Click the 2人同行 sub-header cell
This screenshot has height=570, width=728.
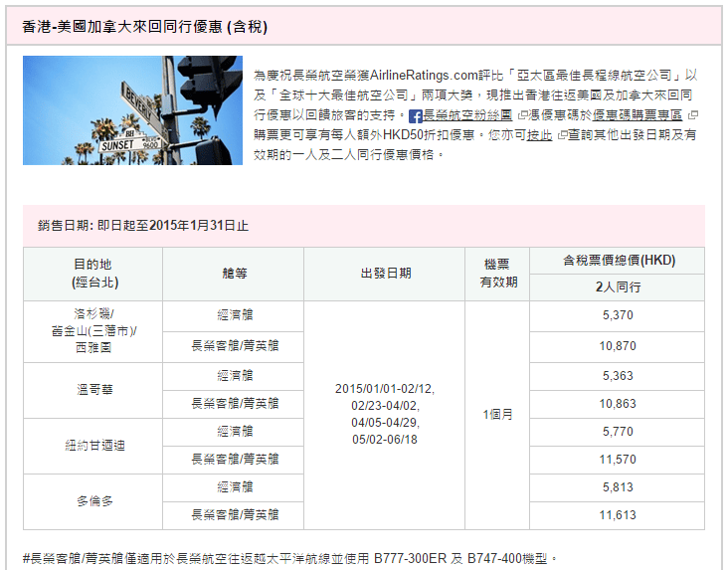click(617, 287)
